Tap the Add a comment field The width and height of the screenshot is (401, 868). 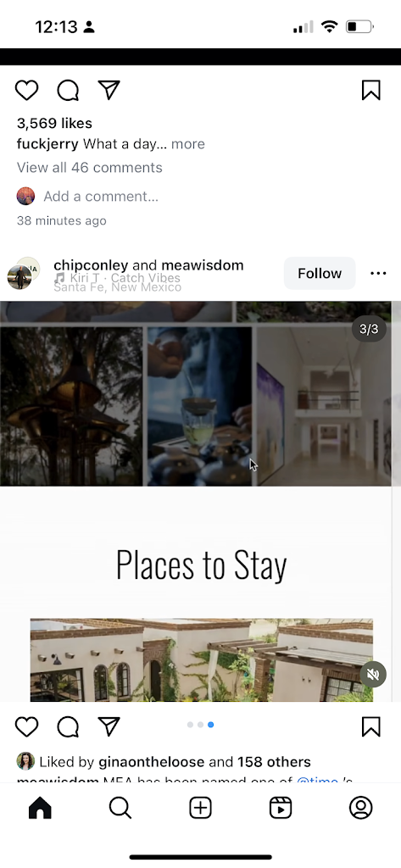pos(101,196)
